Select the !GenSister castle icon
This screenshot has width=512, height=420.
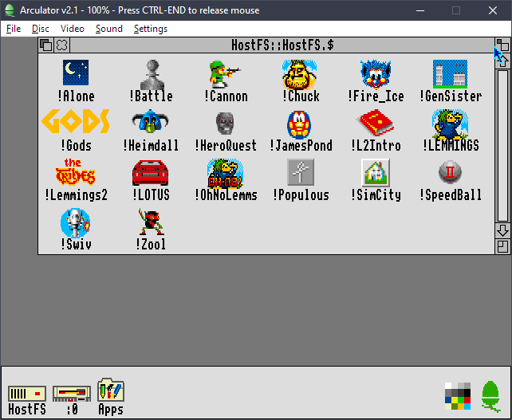tap(450, 74)
